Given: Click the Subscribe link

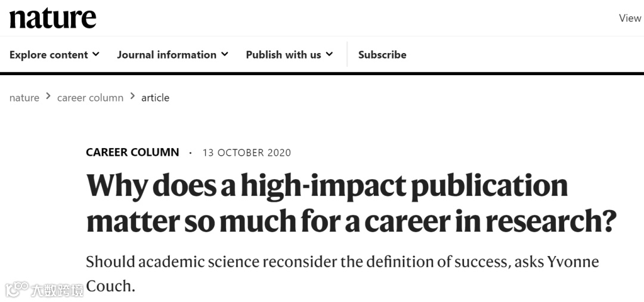Looking at the screenshot, I should 382,55.
